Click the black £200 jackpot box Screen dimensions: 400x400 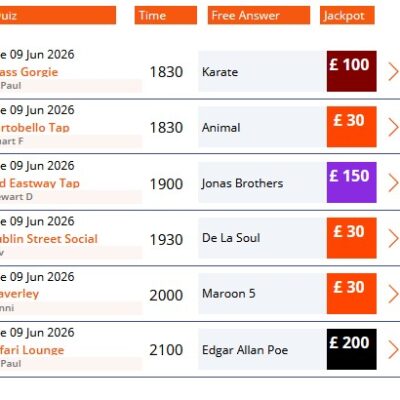tap(352, 349)
